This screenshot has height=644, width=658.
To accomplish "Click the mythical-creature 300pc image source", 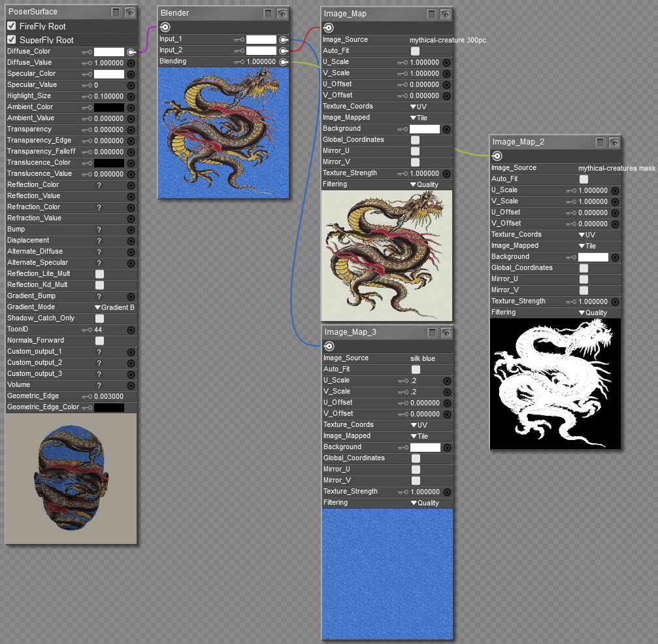I will pyautogui.click(x=448, y=40).
